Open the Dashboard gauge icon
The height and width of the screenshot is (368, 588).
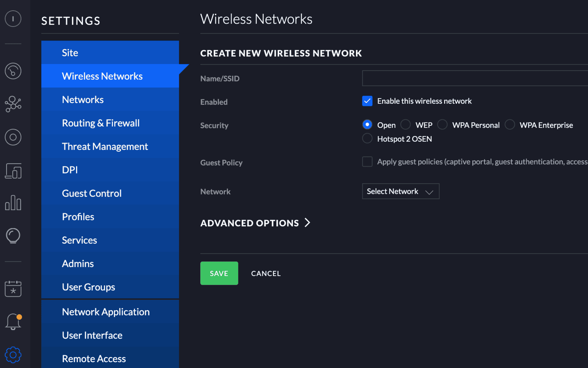[13, 71]
